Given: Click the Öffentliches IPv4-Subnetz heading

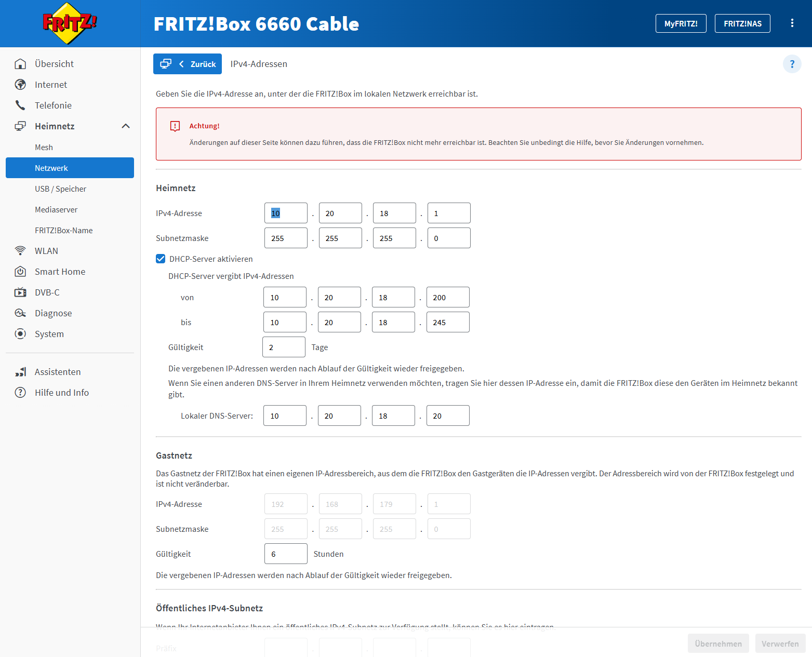Looking at the screenshot, I should click(x=209, y=608).
